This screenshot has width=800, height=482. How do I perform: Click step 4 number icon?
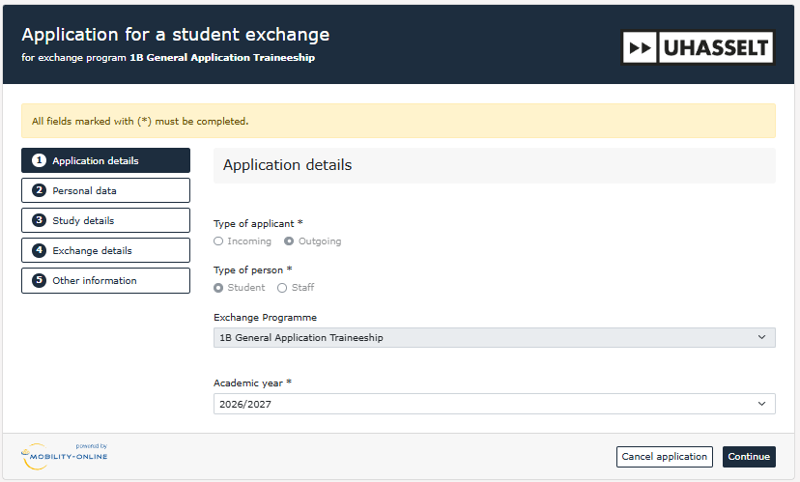pyautogui.click(x=39, y=251)
